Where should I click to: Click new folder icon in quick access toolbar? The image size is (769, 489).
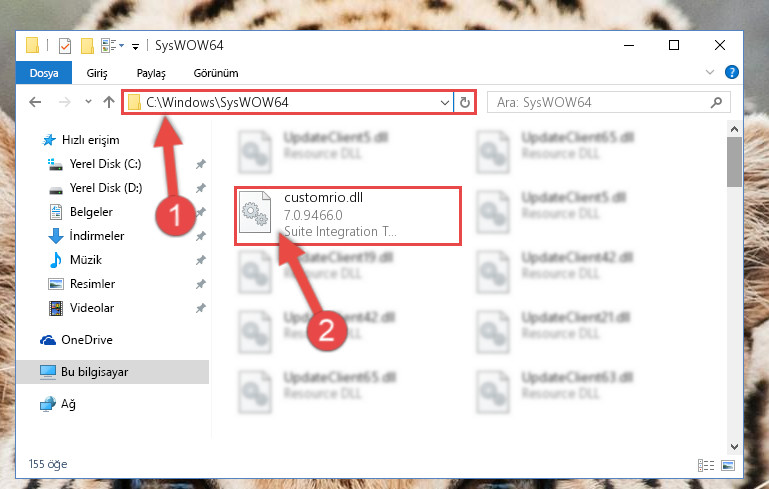[x=87, y=46]
